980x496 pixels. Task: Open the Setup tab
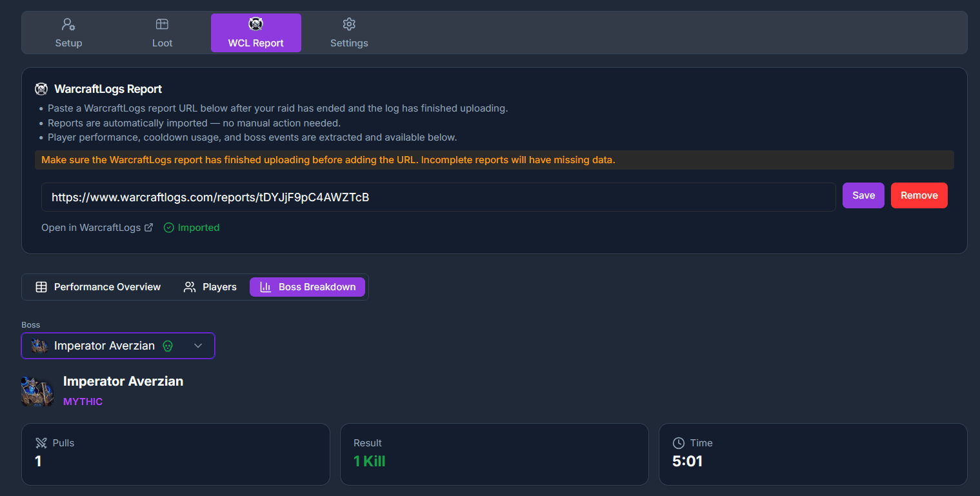[x=68, y=33]
